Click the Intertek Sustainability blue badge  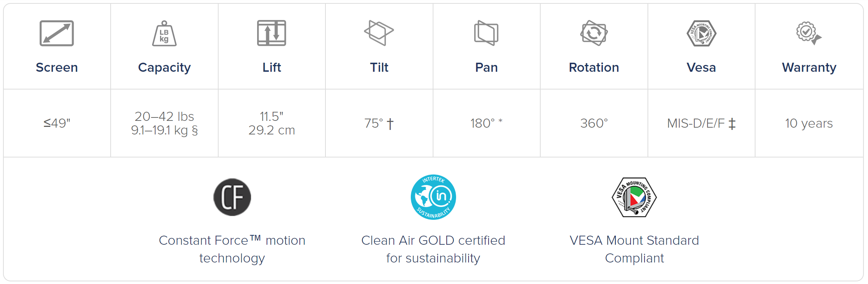point(433,197)
